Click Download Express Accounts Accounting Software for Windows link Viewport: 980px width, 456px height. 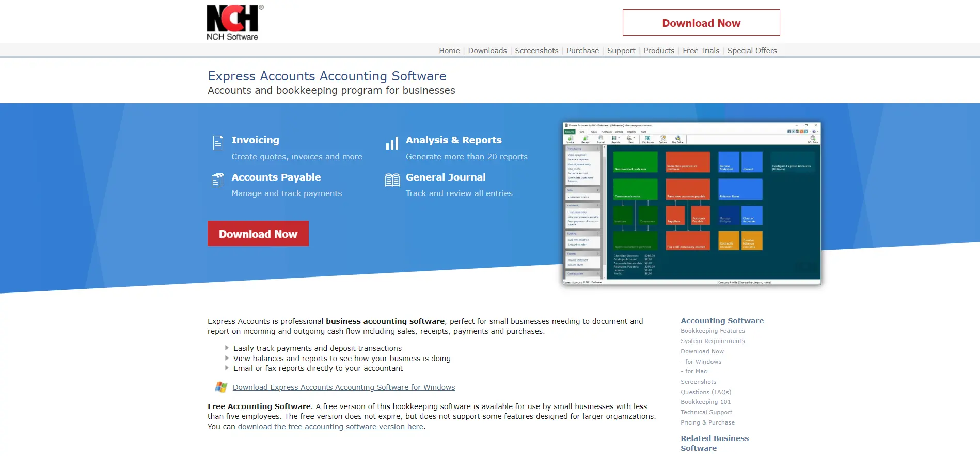(344, 387)
